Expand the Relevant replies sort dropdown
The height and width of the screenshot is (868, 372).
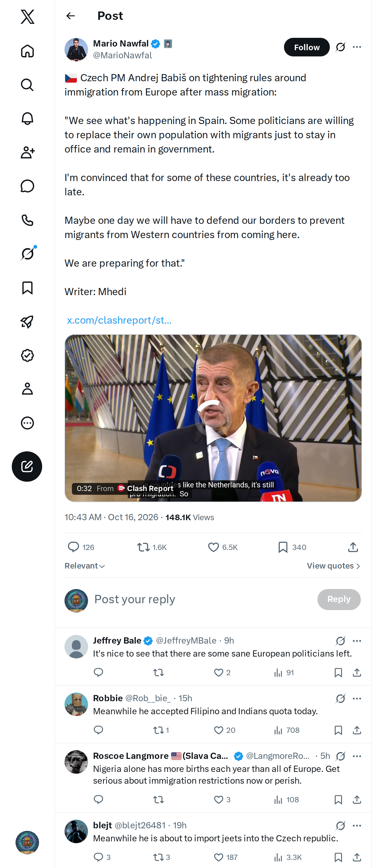tap(85, 566)
